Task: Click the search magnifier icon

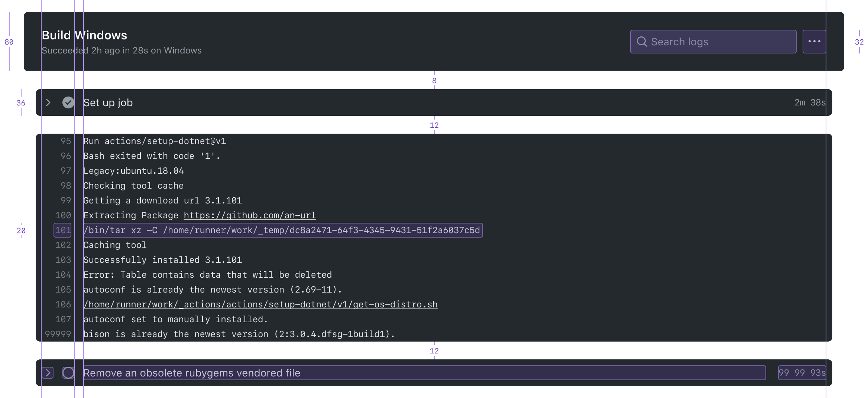Action: coord(642,41)
